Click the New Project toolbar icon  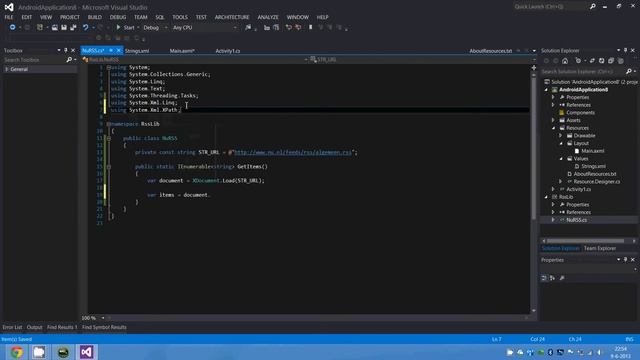[40, 27]
